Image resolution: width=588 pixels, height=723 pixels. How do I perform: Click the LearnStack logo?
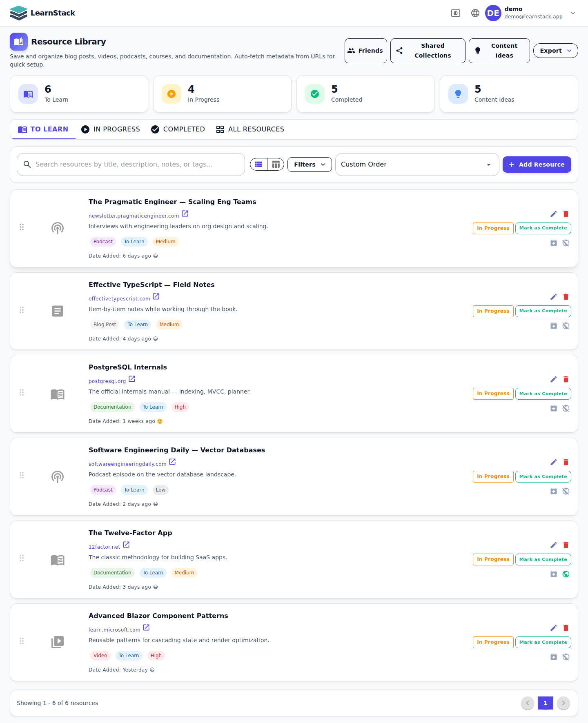coord(42,13)
